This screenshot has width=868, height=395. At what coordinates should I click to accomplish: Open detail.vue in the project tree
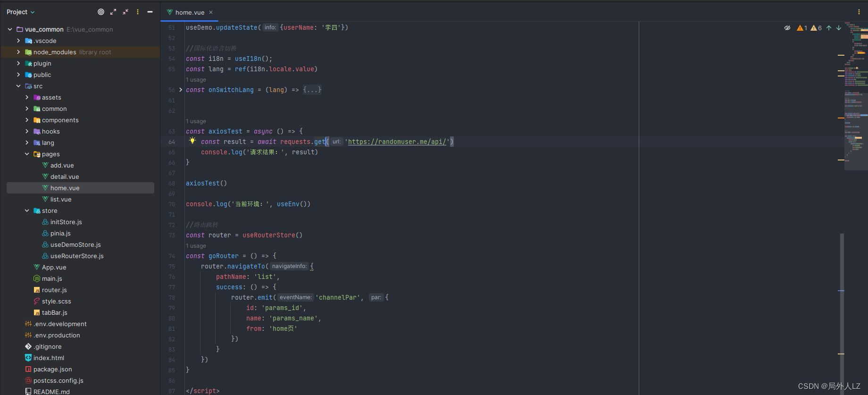65,176
